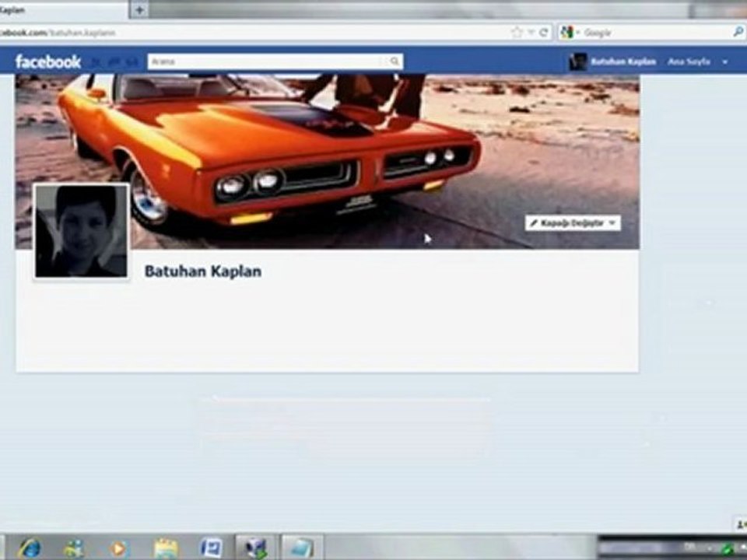Open a new browser tab with plus button
Screen dimensions: 747x560
tap(139, 10)
